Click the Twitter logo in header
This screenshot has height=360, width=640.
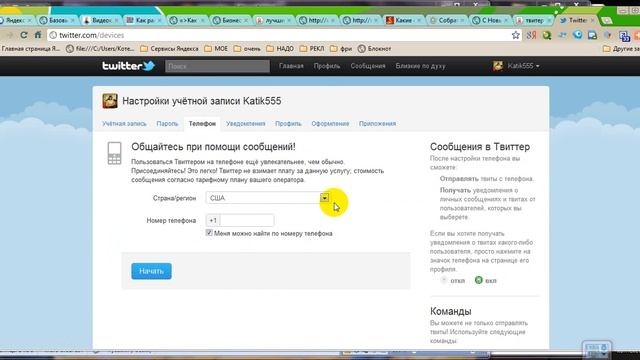(128, 66)
